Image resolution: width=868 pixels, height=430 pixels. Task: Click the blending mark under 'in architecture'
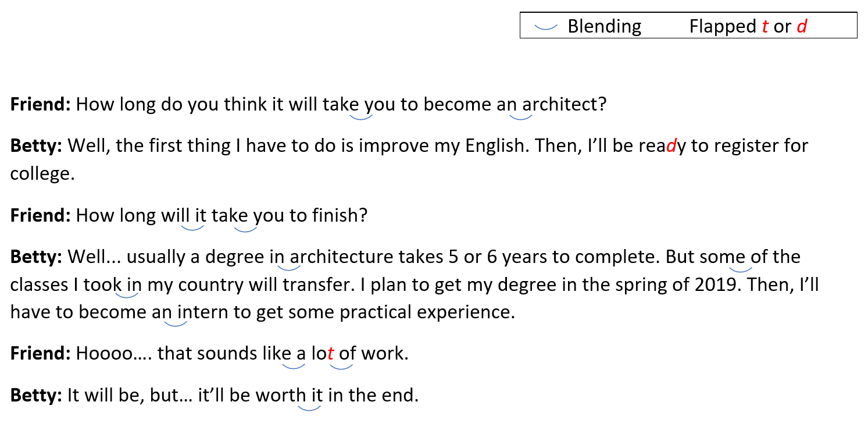[x=290, y=268]
